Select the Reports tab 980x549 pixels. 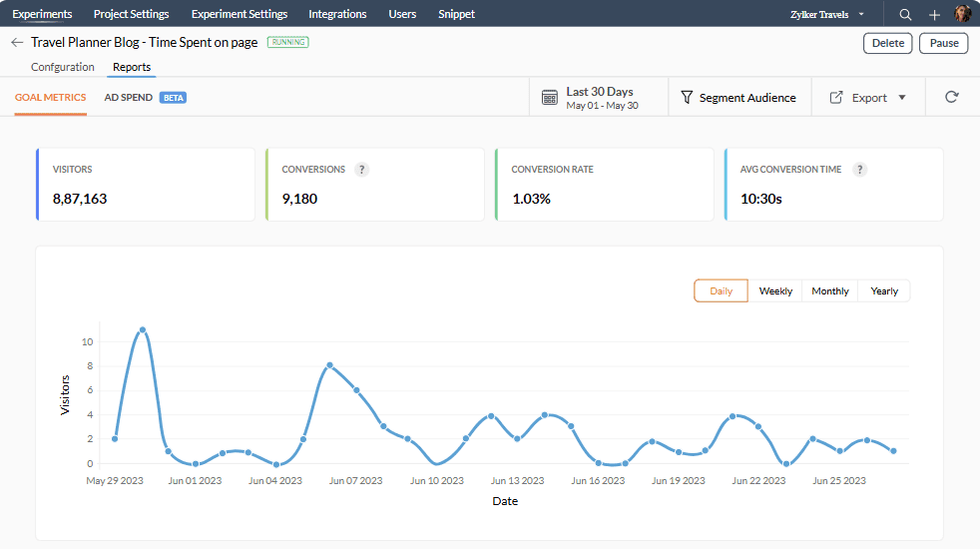[x=132, y=67]
